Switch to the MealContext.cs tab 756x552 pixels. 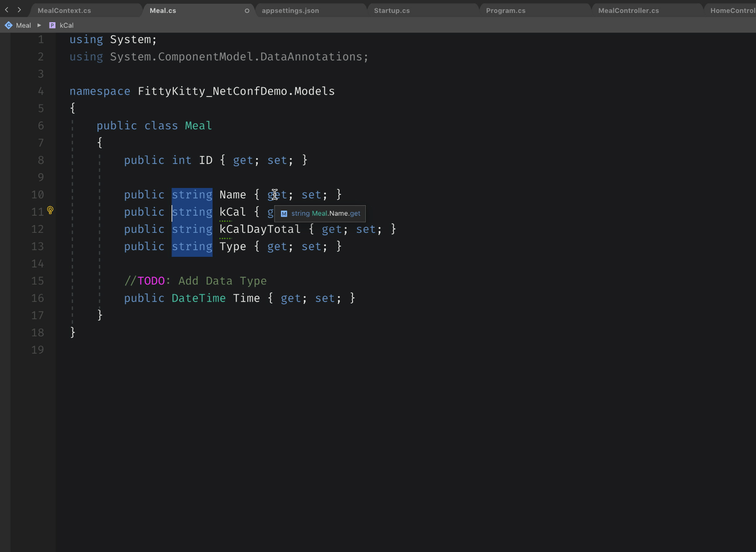tap(64, 11)
